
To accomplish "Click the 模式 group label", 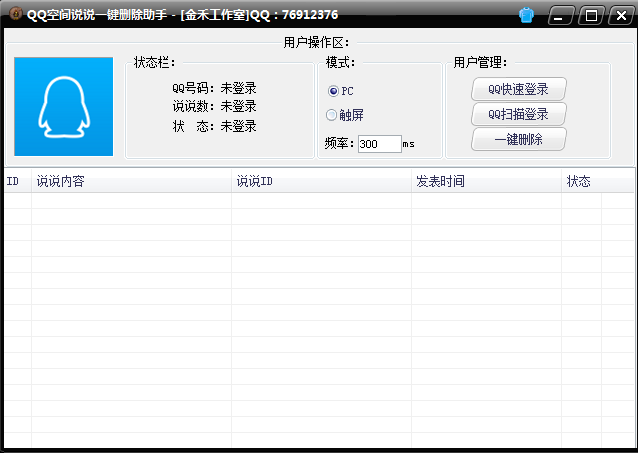I will point(341,62).
